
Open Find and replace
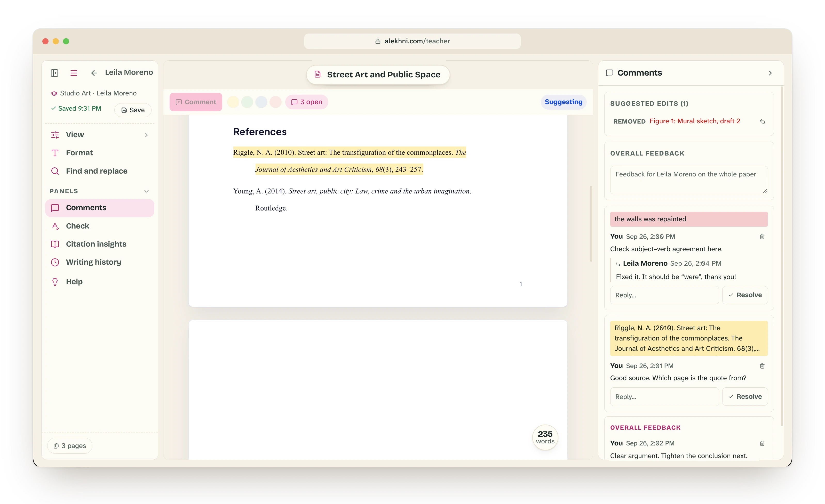(x=100, y=171)
